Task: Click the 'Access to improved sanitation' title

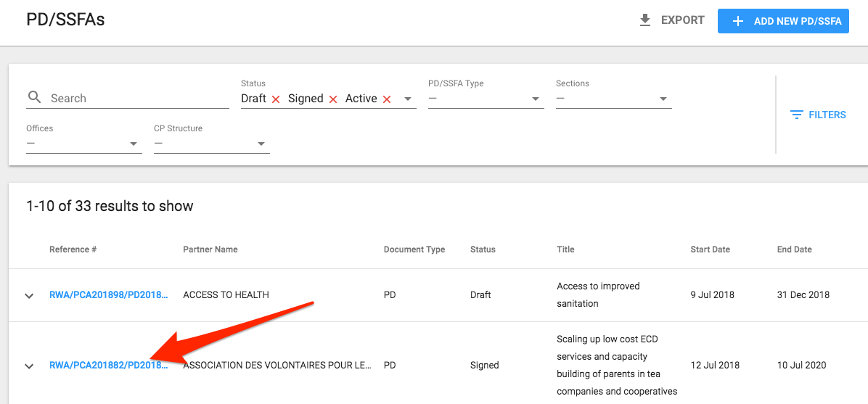Action: tap(599, 295)
